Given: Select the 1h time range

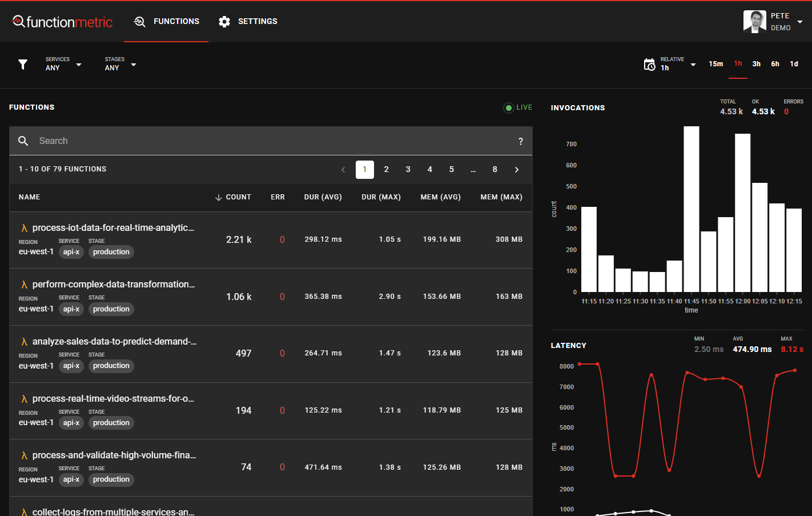Looking at the screenshot, I should coord(738,63).
